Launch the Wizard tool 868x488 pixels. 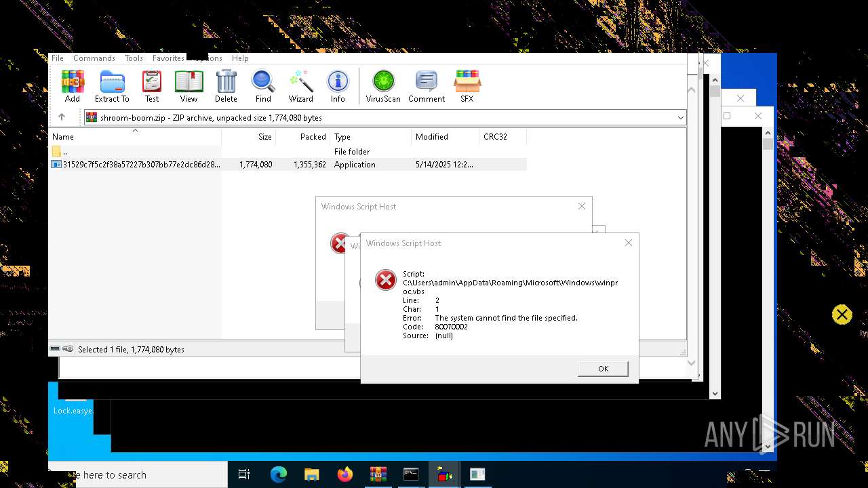tap(300, 86)
